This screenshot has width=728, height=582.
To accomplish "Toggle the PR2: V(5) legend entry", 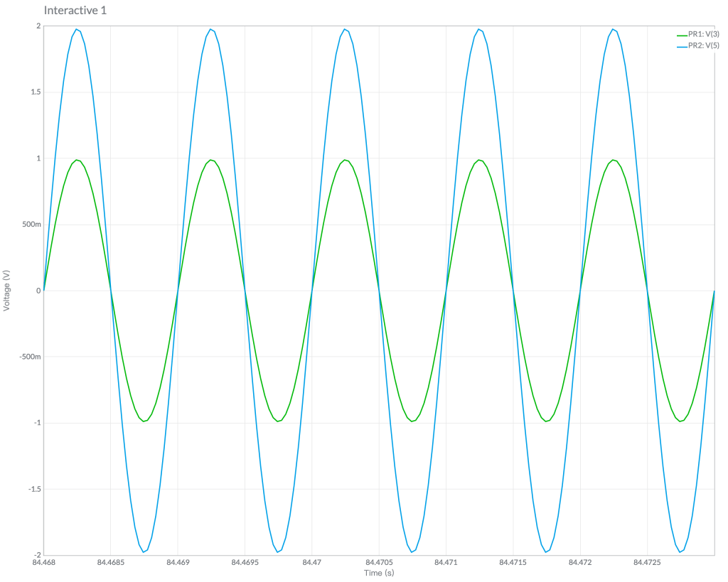I will click(703, 46).
